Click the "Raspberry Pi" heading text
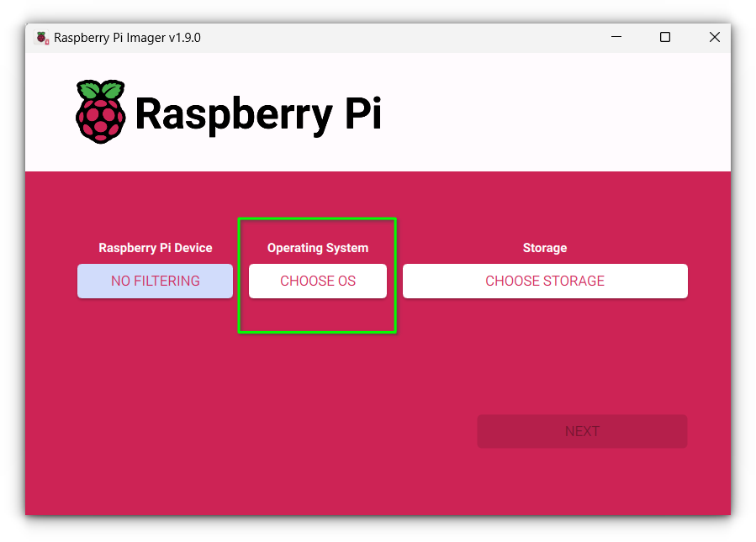 coord(257,114)
